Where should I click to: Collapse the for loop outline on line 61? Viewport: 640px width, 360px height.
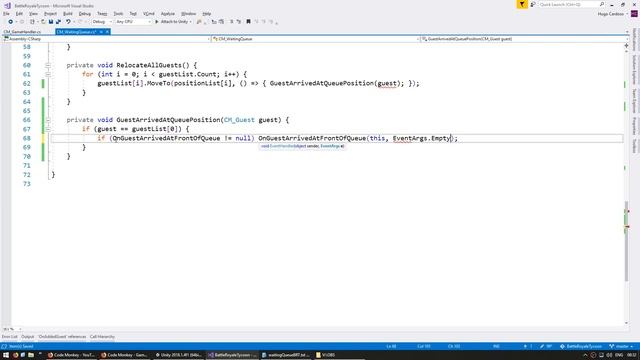(48, 74)
